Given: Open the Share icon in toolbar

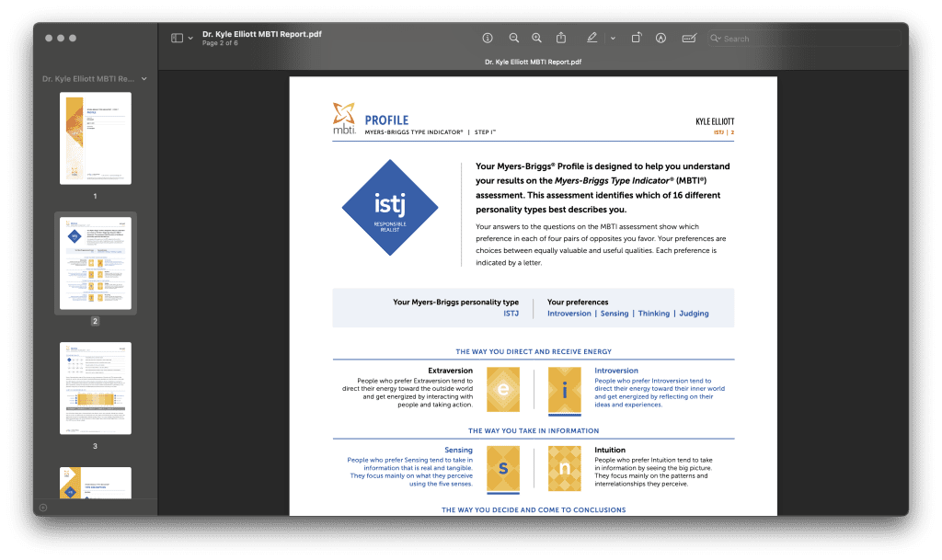Looking at the screenshot, I should (x=561, y=38).
